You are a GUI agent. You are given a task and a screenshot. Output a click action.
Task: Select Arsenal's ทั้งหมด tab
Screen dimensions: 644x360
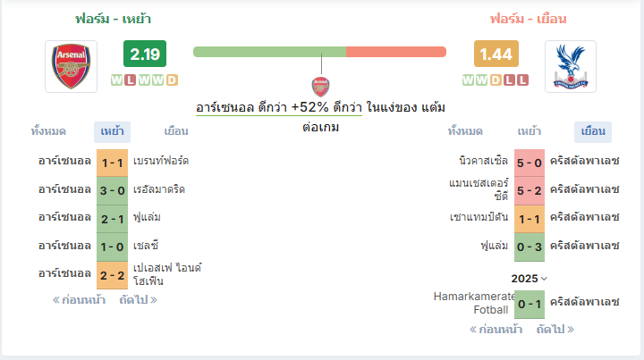48,131
